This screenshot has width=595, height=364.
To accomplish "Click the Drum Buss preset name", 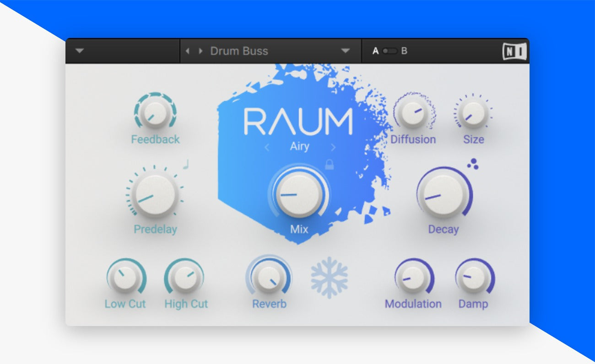I will [x=239, y=51].
